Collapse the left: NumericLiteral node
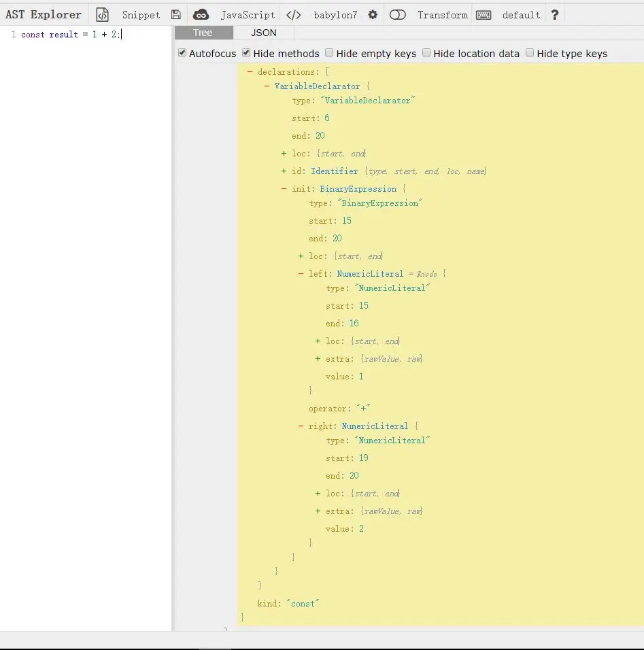This screenshot has width=644, height=650. pos(301,273)
